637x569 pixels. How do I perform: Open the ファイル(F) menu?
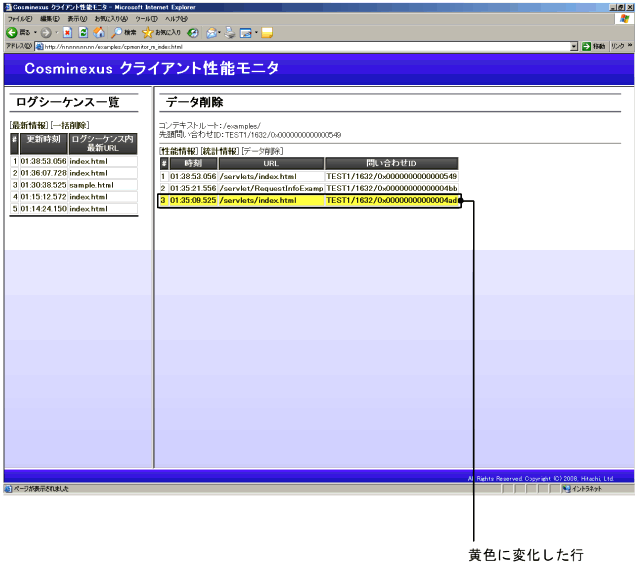[20, 19]
